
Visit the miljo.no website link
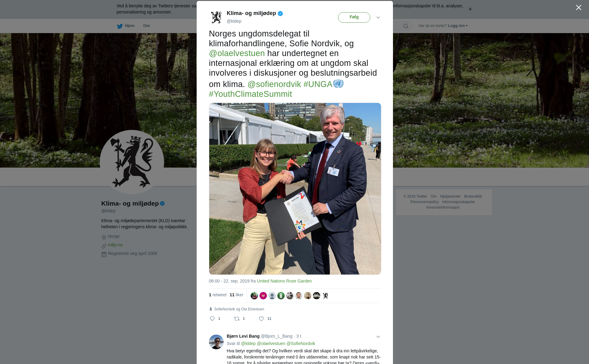pos(115,245)
